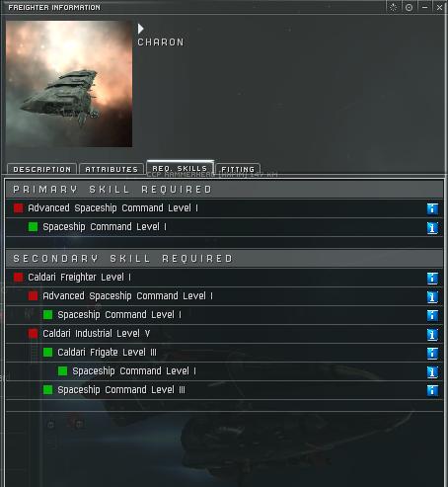
Task: Open info for primary Advanced Spaceship Command
Action: click(432, 208)
